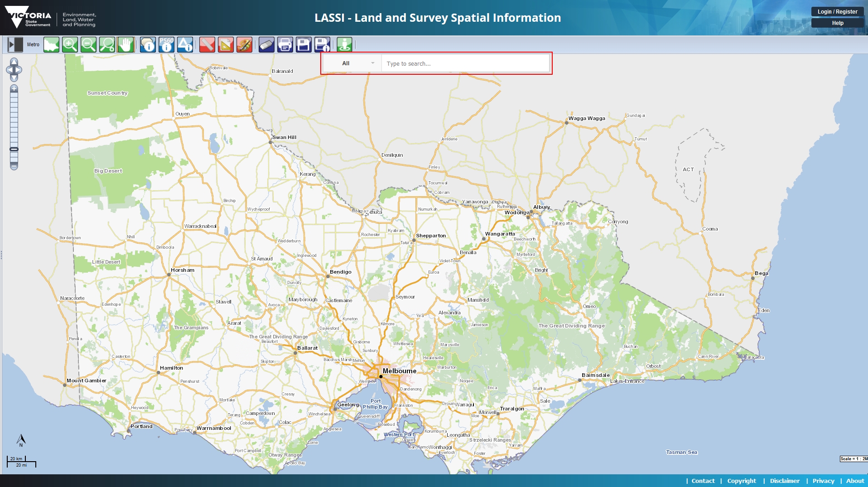Activate the pan hand tool
868x487 pixels.
click(125, 44)
